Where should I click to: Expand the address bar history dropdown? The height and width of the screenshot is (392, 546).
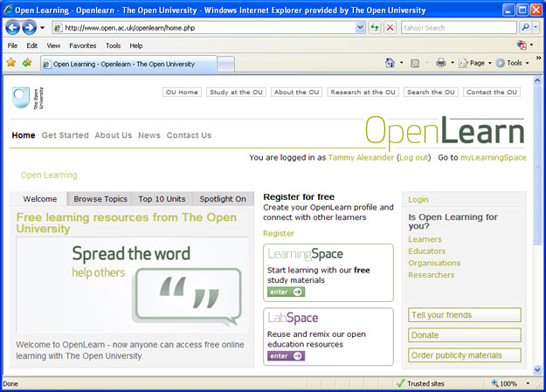coord(360,28)
